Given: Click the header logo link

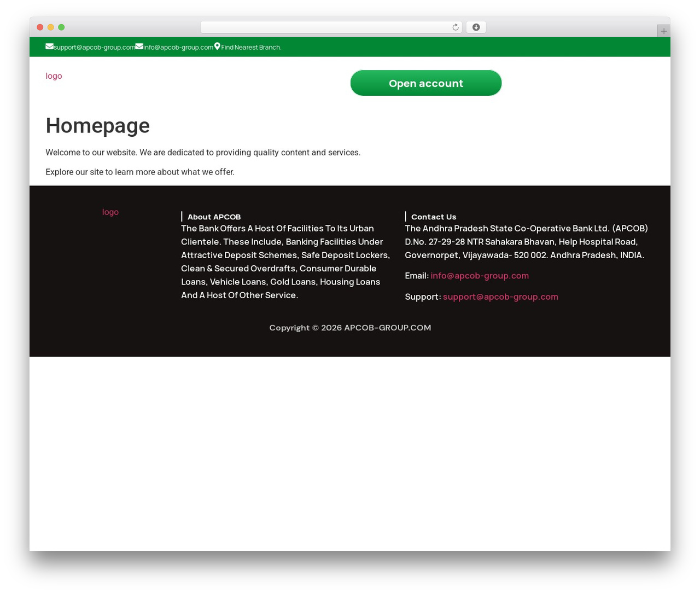Looking at the screenshot, I should coord(54,76).
